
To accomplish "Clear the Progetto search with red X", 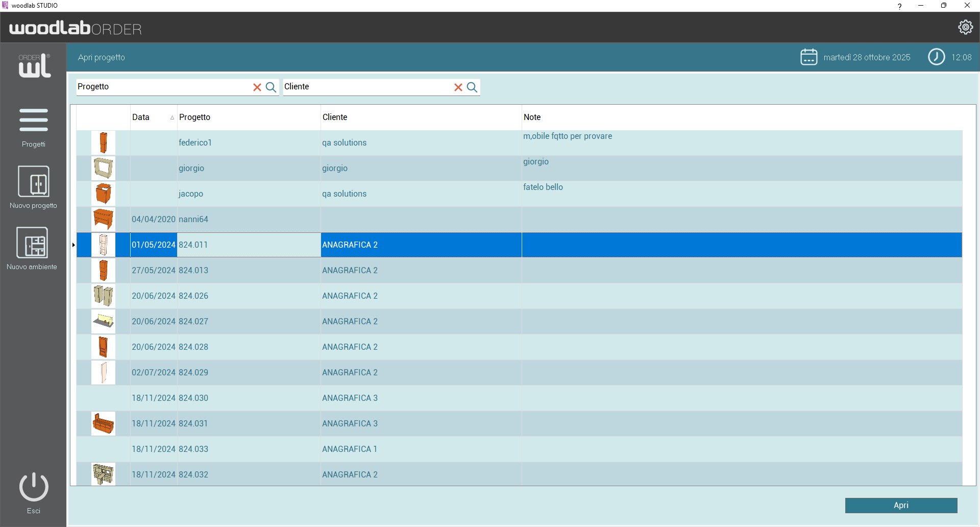I will click(257, 87).
